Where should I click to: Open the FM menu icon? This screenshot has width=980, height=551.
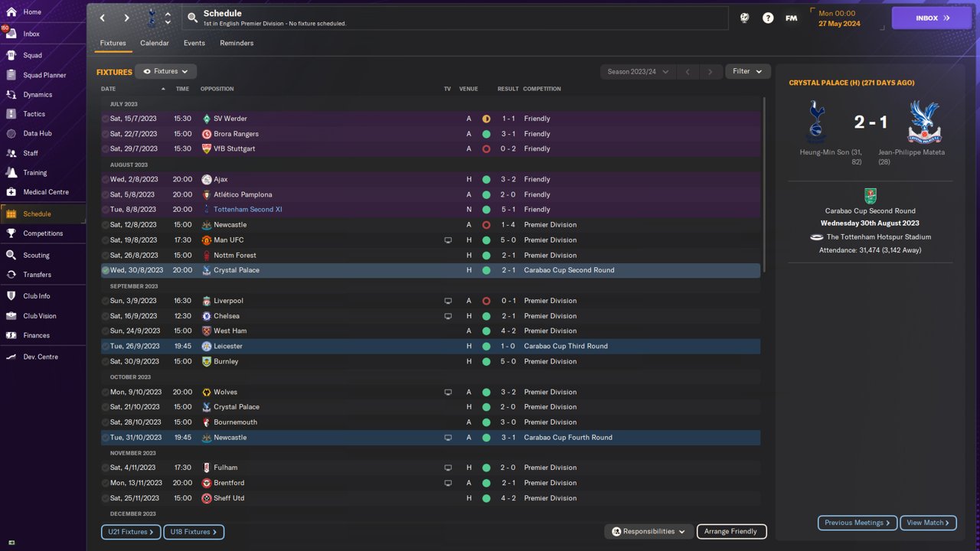pos(792,18)
